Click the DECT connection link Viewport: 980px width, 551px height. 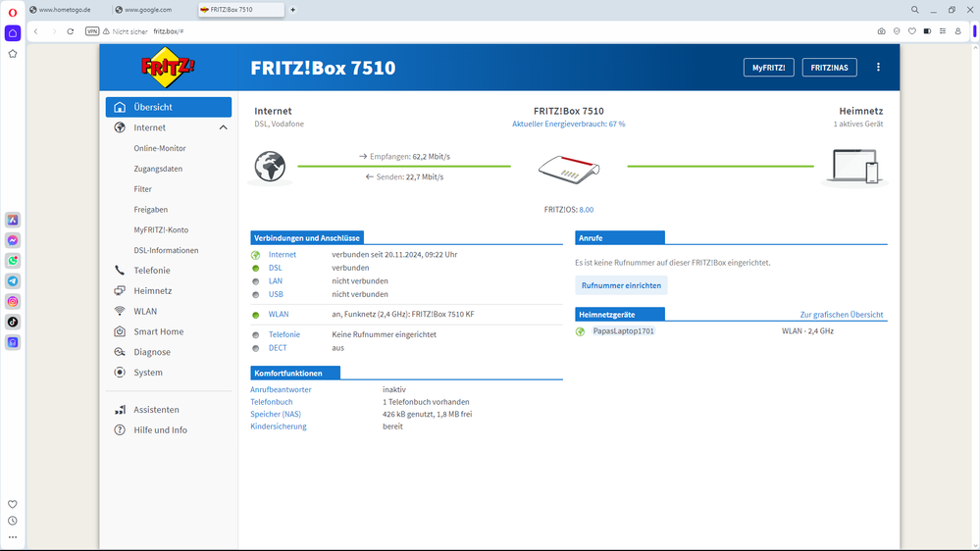click(x=278, y=348)
